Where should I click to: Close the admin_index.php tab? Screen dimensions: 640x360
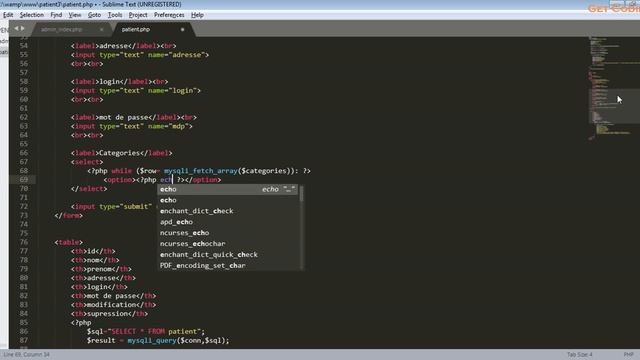[x=102, y=29]
